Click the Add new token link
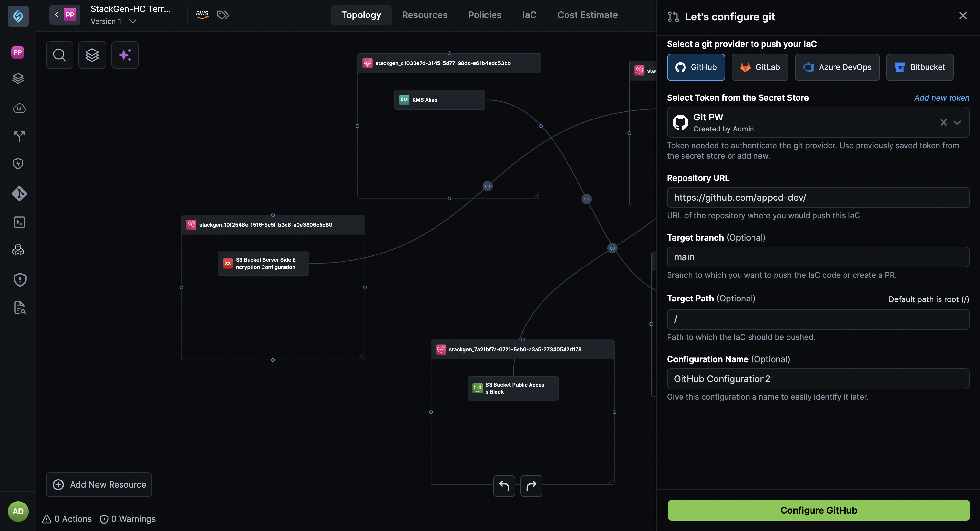Viewport: 980px width, 531px height. pyautogui.click(x=941, y=98)
